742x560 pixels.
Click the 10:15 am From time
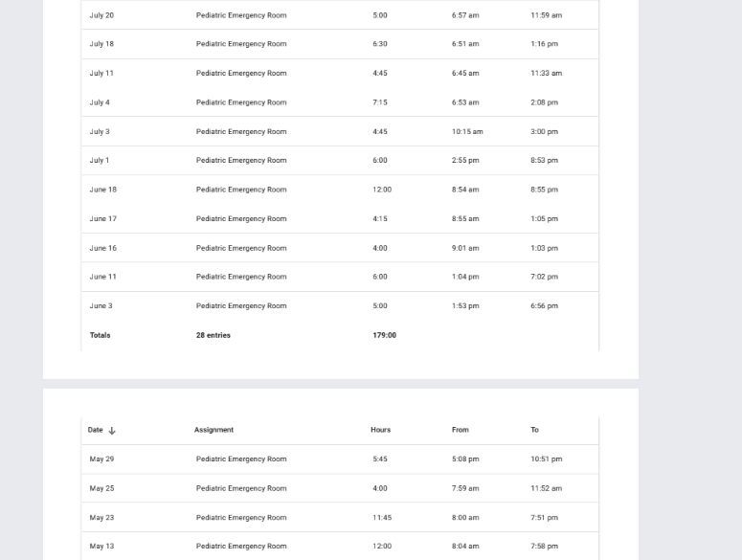point(467,131)
